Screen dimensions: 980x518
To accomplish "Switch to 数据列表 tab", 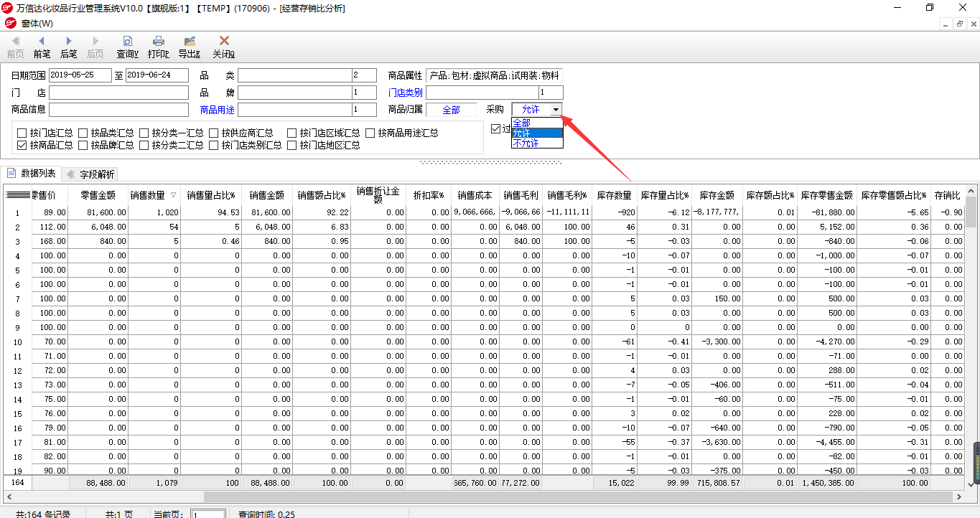I will 32,173.
